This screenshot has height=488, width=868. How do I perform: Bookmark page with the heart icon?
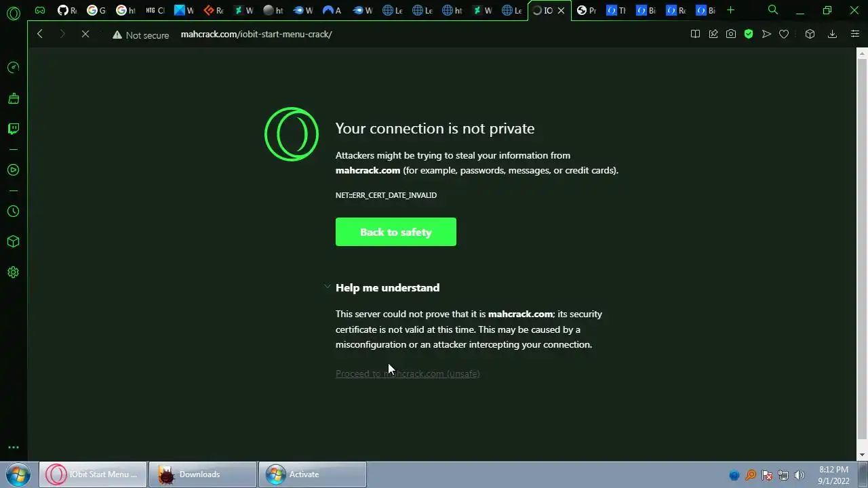(x=784, y=34)
